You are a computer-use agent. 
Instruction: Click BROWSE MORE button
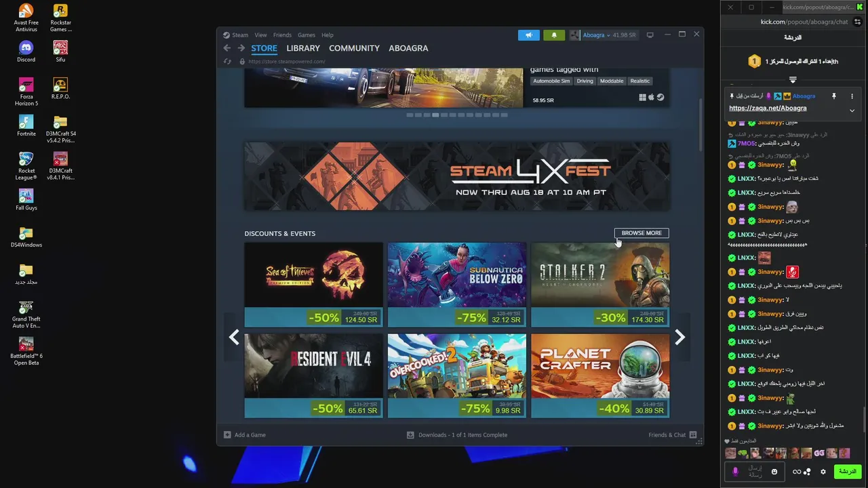(642, 233)
